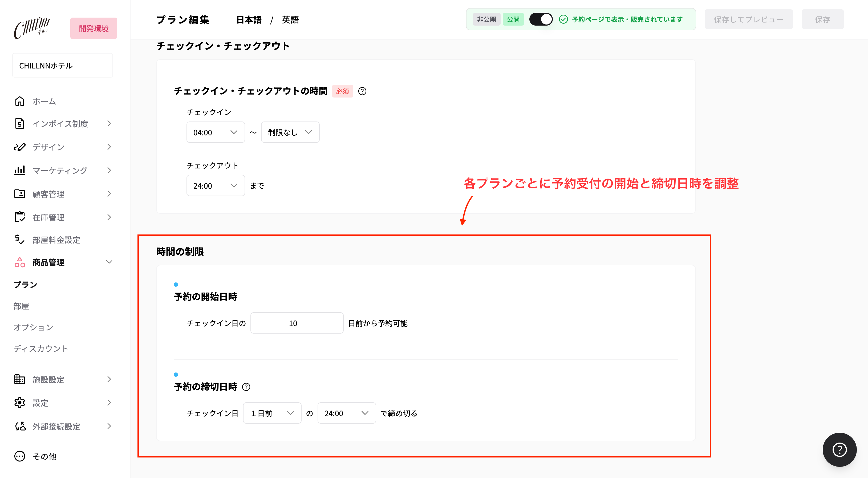Image resolution: width=868 pixels, height=478 pixels.
Task: Switch to 日本語 language tab
Action: 249,19
